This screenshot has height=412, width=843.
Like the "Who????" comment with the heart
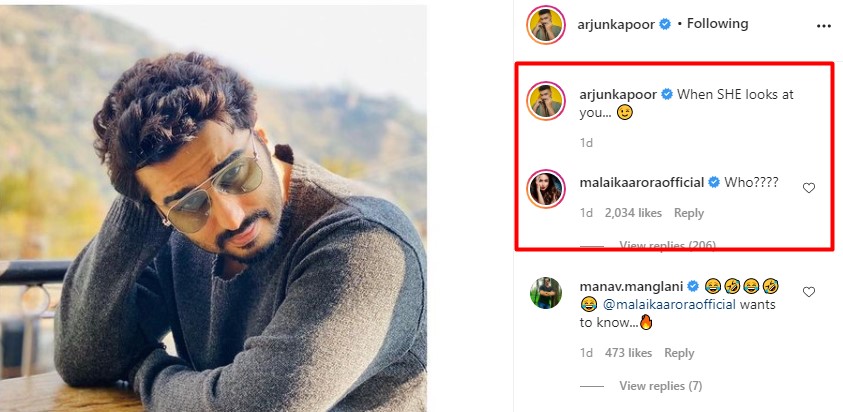coord(809,187)
